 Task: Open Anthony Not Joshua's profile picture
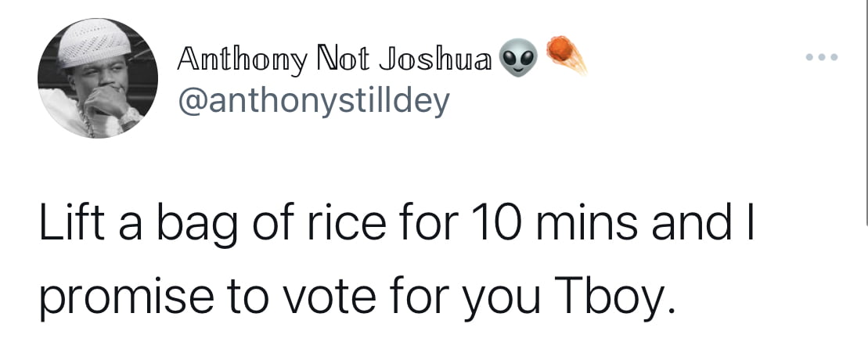click(97, 78)
